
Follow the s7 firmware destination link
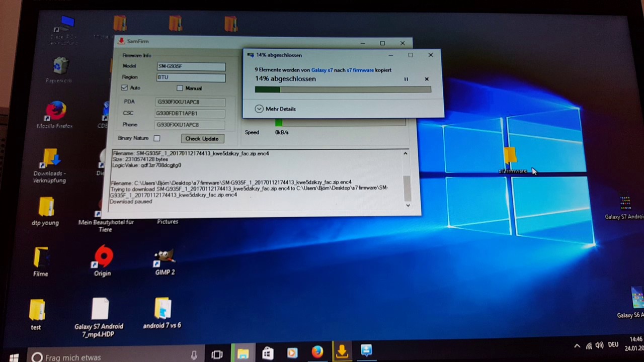(x=360, y=70)
